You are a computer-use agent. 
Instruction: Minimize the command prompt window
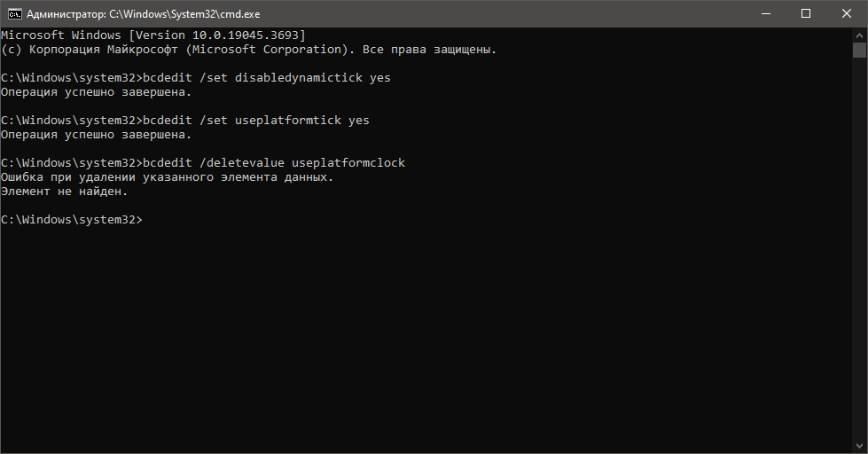[x=766, y=14]
